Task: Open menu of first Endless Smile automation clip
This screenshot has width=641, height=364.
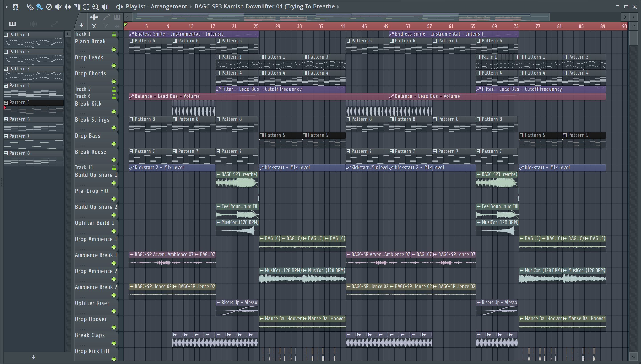Action: 131,34
